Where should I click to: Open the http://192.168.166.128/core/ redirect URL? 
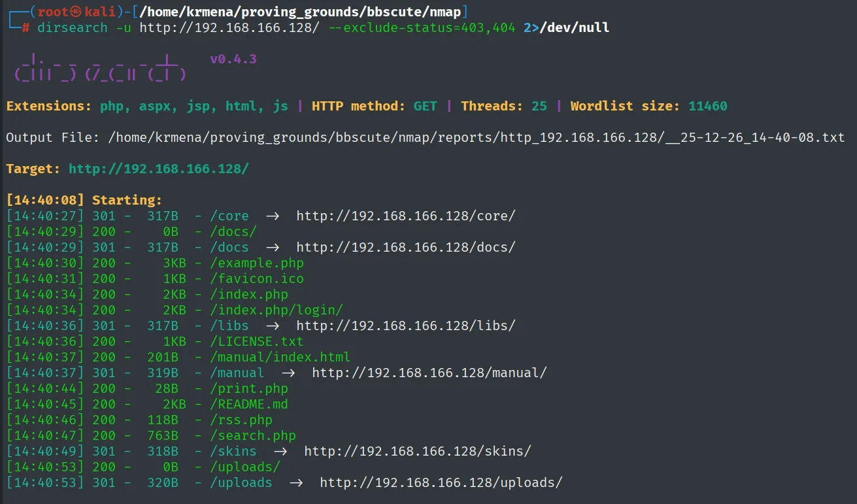pyautogui.click(x=406, y=216)
